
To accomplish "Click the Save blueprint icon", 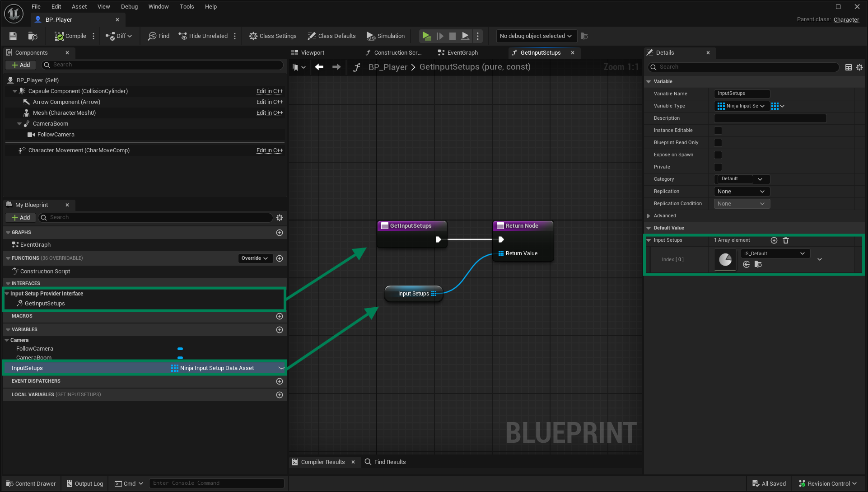I will pyautogui.click(x=13, y=36).
